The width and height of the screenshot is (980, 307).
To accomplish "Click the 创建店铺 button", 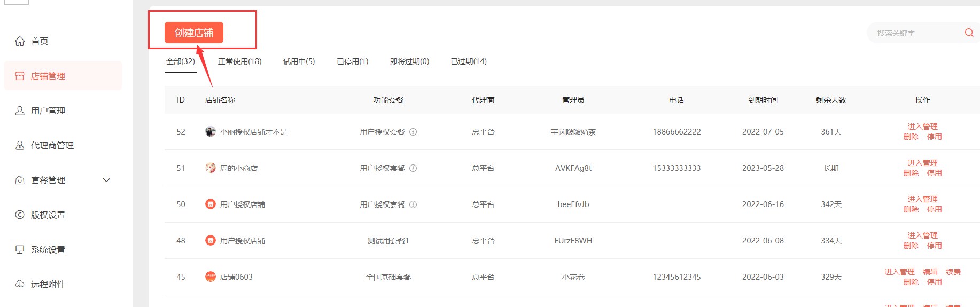I will [194, 33].
